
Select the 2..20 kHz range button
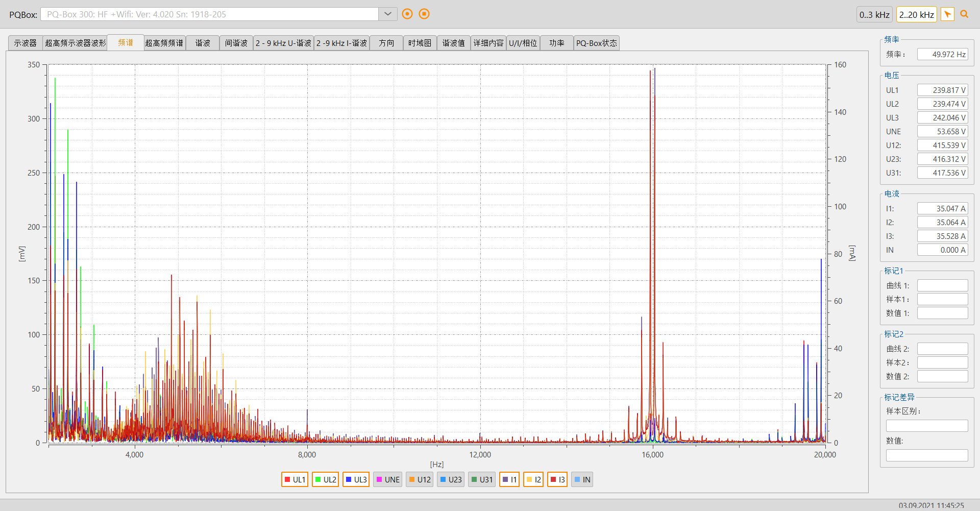[x=917, y=15]
